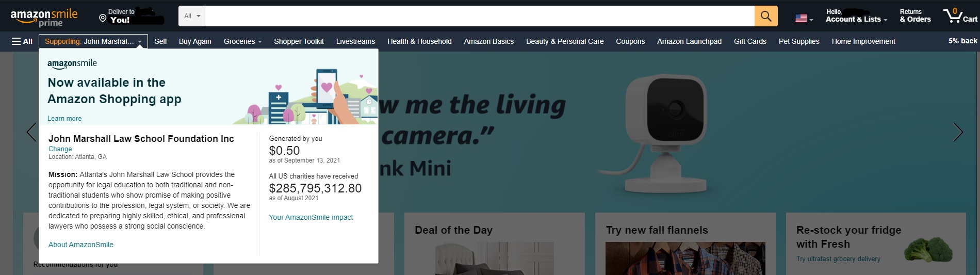Image resolution: width=980 pixels, height=275 pixels.
Task: Click Try ultrafast grocery delivery link
Action: coord(838,258)
